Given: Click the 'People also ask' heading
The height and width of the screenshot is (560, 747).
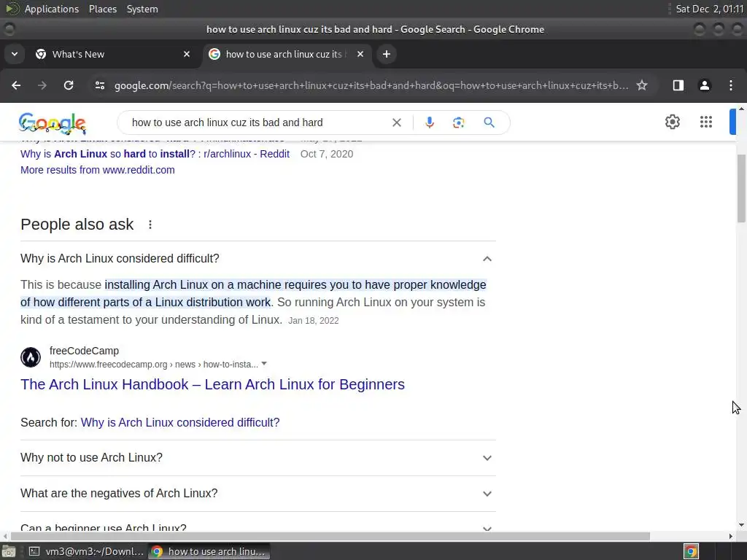Looking at the screenshot, I should pyautogui.click(x=77, y=225).
